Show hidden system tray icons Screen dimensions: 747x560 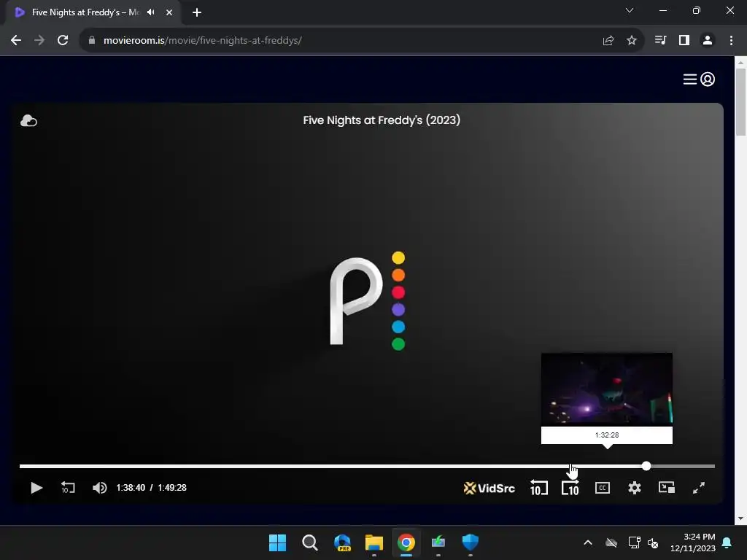(x=588, y=542)
